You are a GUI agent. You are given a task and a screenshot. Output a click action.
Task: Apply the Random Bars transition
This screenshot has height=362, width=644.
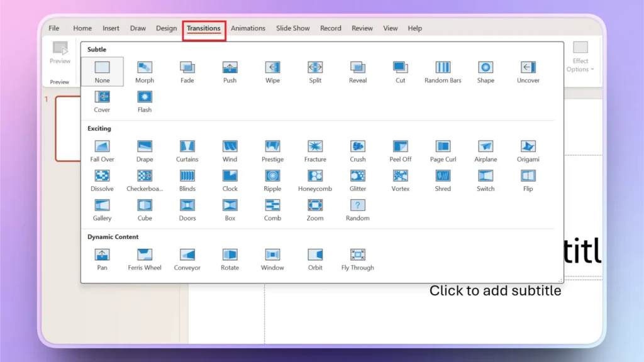tap(443, 72)
